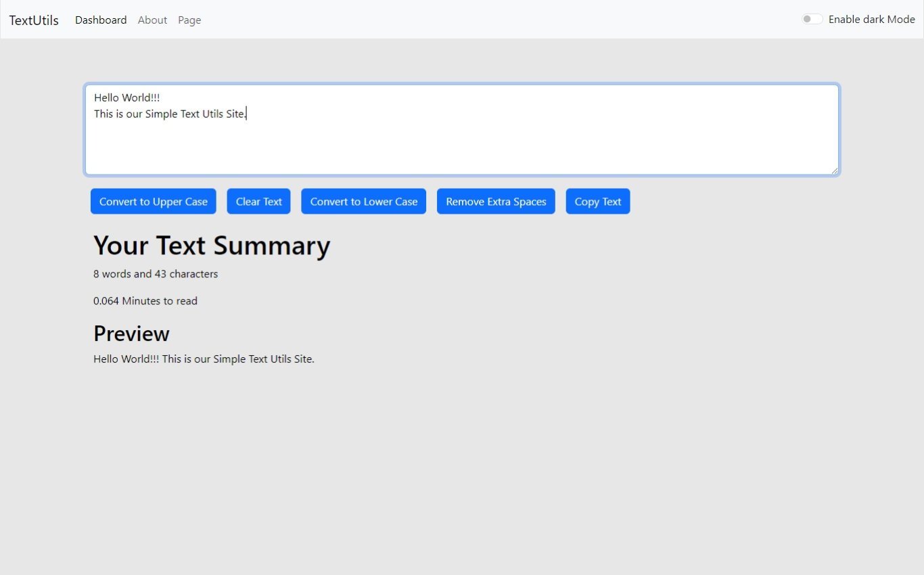Click the textarea resize handle corner
Image resolution: width=924 pixels, height=575 pixels.
[x=835, y=171]
